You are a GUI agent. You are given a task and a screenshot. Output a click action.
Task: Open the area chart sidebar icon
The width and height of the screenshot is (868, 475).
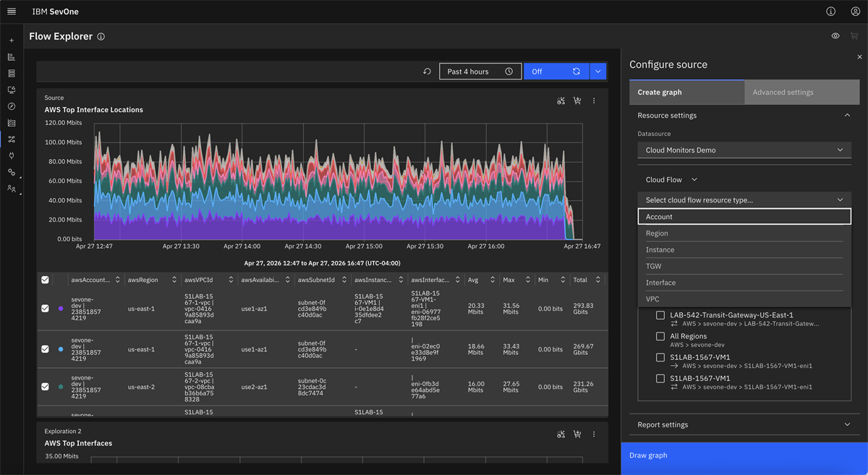click(12, 123)
